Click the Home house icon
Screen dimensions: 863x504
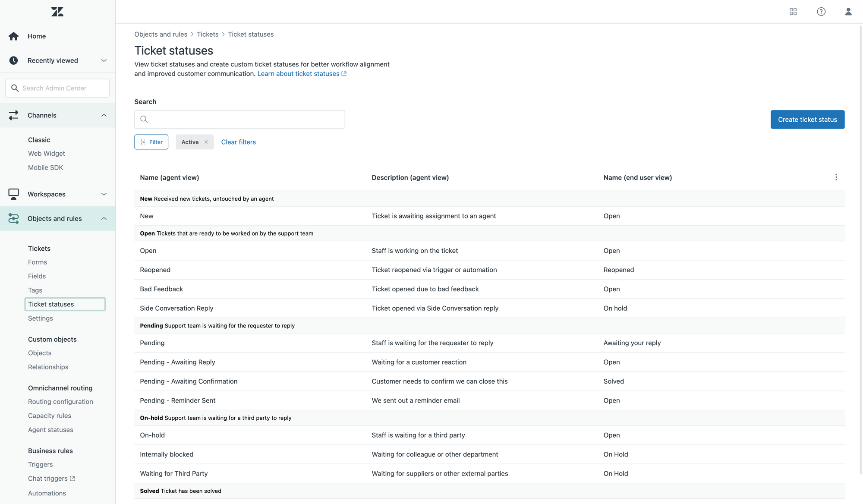14,36
